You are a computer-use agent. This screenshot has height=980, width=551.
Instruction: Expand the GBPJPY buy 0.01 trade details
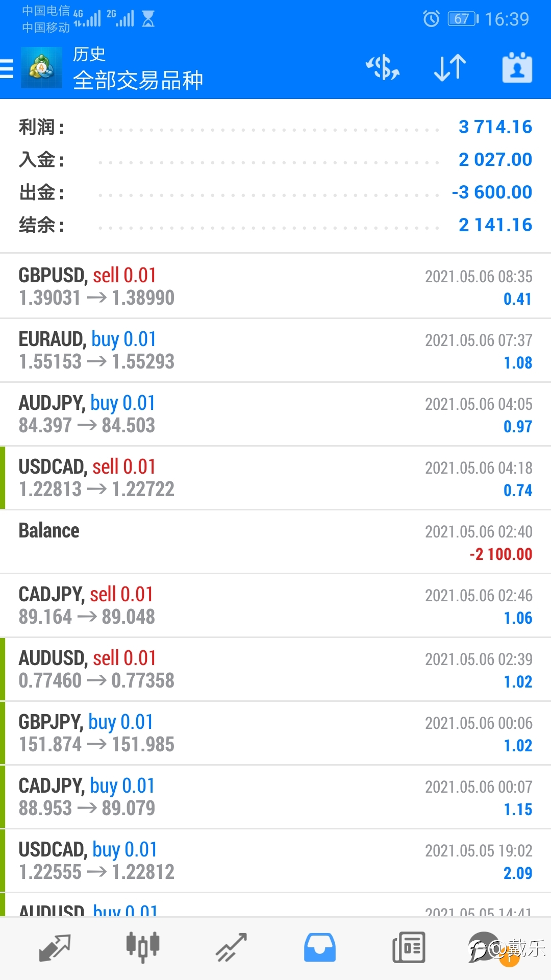[x=275, y=733]
